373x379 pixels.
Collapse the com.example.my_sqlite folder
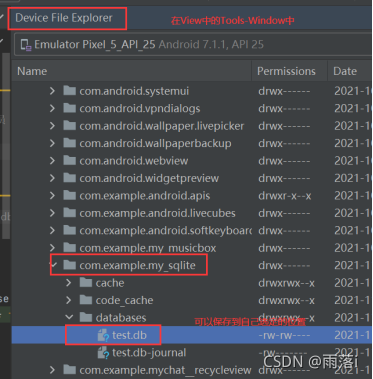tap(54, 265)
